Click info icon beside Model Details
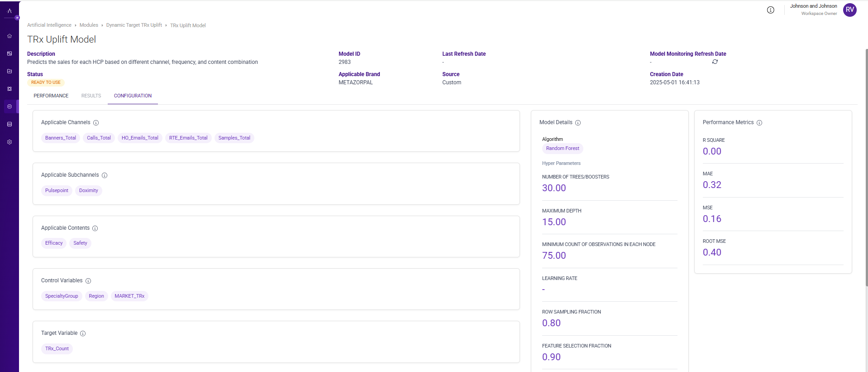This screenshot has height=372, width=868. (578, 123)
